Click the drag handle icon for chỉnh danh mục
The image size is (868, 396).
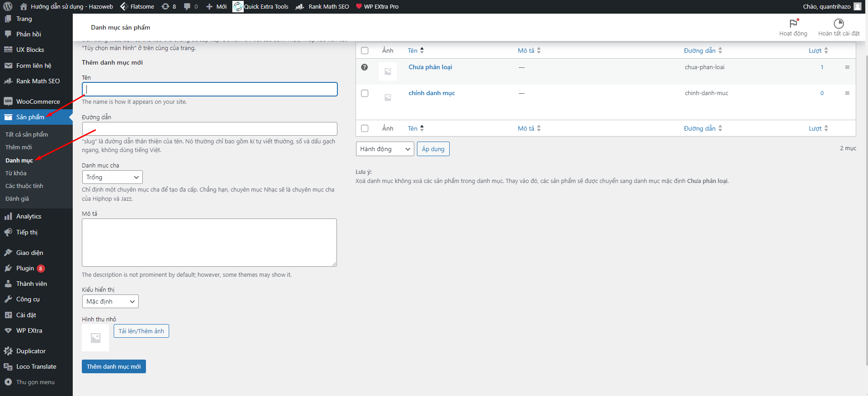pos(847,93)
